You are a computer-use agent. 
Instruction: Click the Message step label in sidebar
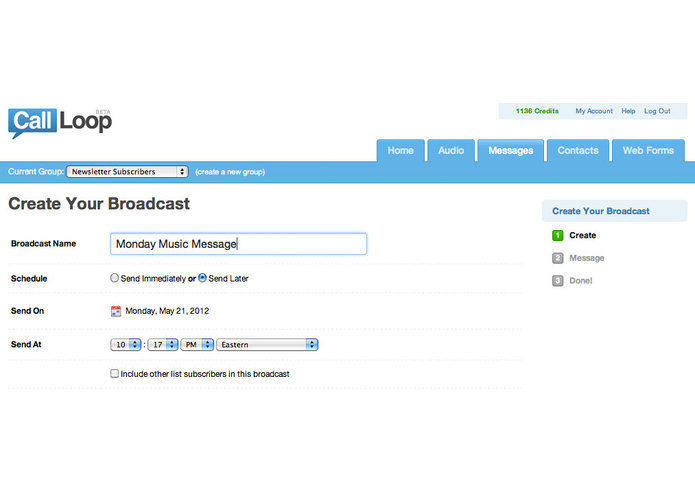(x=586, y=258)
